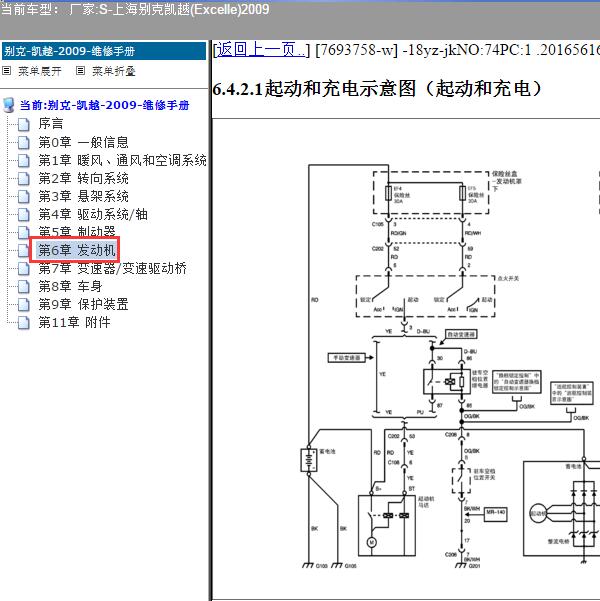Select 第6章 发动机 chapter

(77, 250)
